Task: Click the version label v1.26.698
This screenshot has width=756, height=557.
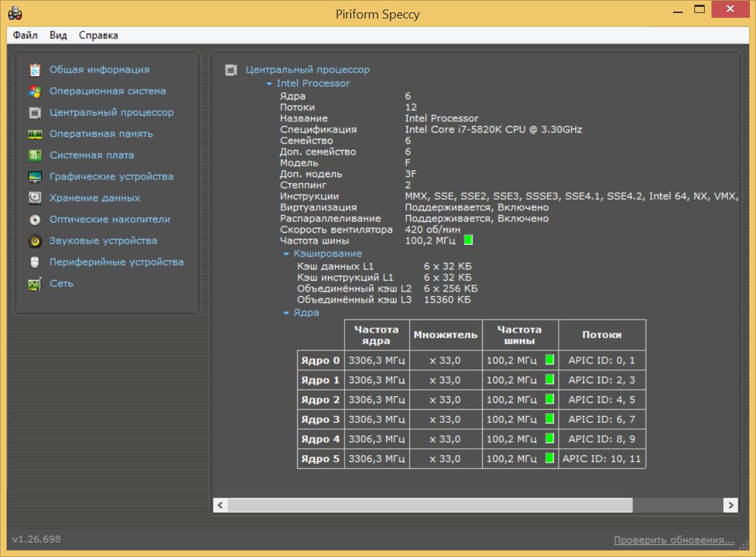Action: (x=37, y=539)
